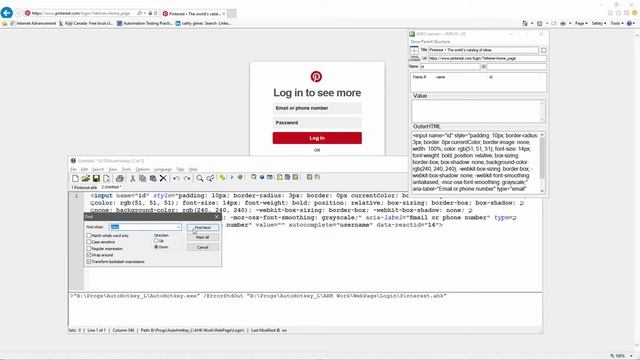Click Cancel in the Find dialog
Screen dimensions: 640x360
point(203,247)
